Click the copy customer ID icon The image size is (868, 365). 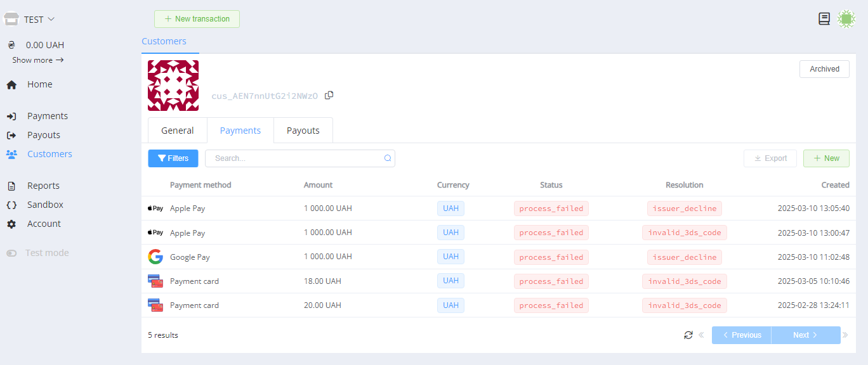329,95
